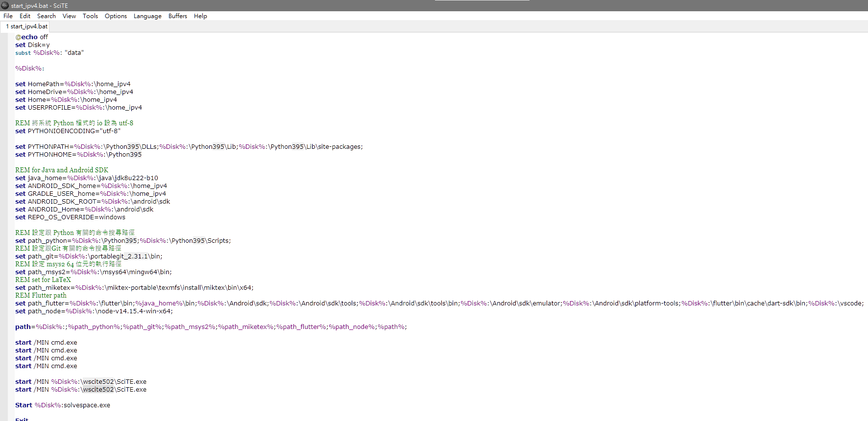868x421 pixels.
Task: Click the 'set ANDROID_SDK_ROOT=' line
Action: tap(93, 202)
